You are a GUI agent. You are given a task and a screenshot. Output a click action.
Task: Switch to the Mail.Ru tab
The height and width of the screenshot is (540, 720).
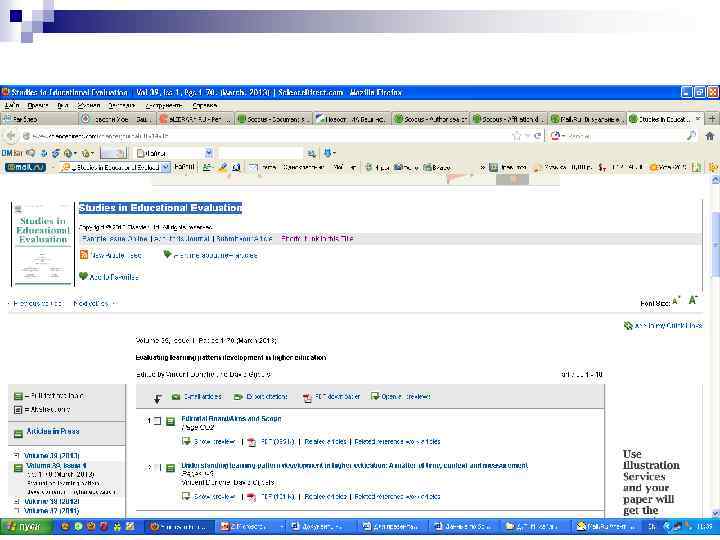click(x=586, y=119)
